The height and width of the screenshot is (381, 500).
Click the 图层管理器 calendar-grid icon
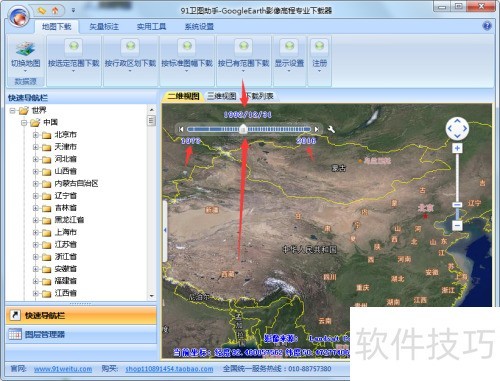pyautogui.click(x=15, y=334)
